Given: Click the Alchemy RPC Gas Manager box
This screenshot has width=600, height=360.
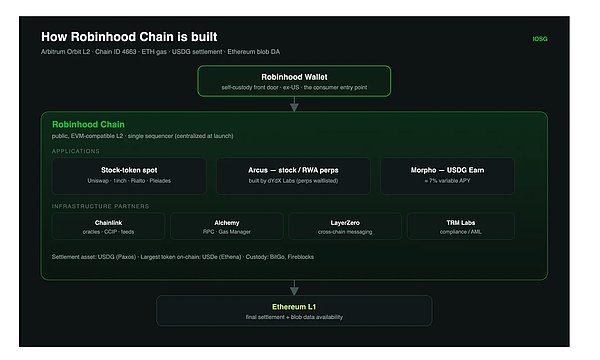Looking at the screenshot, I should click(227, 226).
